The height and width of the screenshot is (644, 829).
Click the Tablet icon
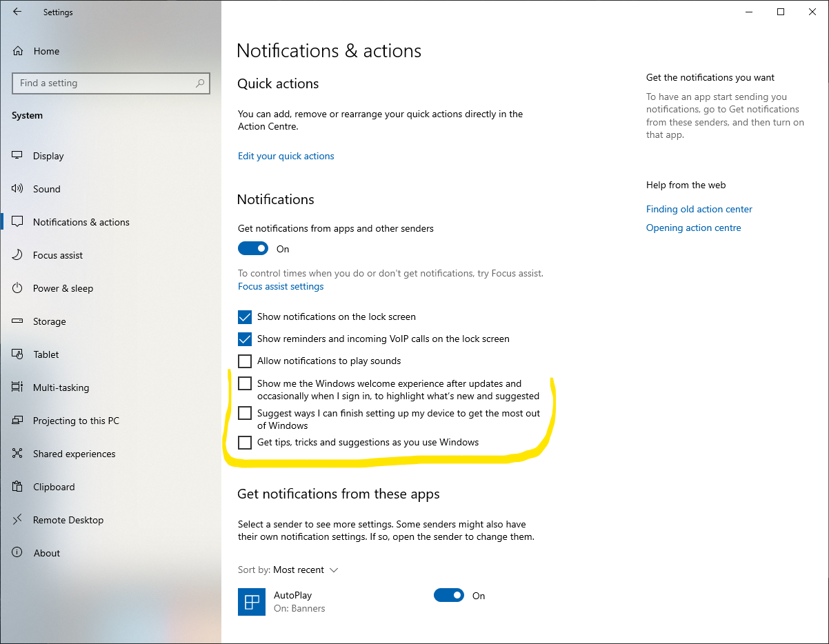17,354
